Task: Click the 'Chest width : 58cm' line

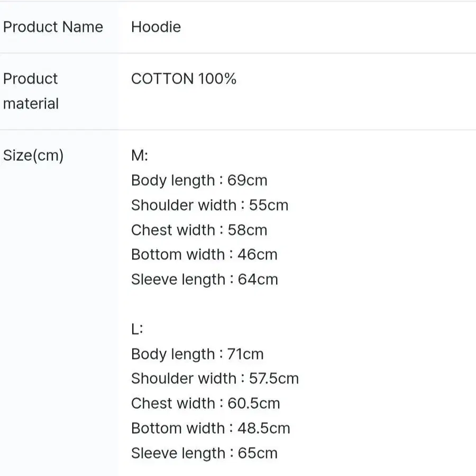Action: pyautogui.click(x=199, y=230)
